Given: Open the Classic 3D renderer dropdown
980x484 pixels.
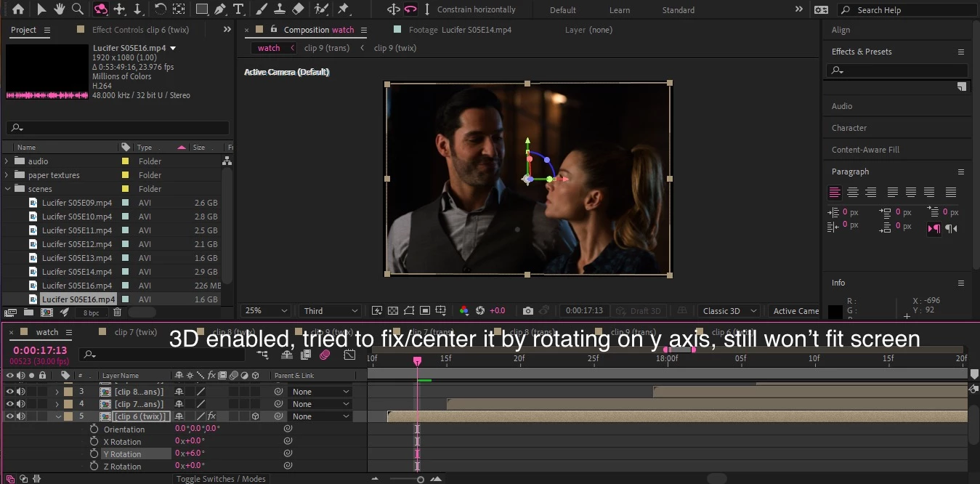Looking at the screenshot, I should (729, 311).
